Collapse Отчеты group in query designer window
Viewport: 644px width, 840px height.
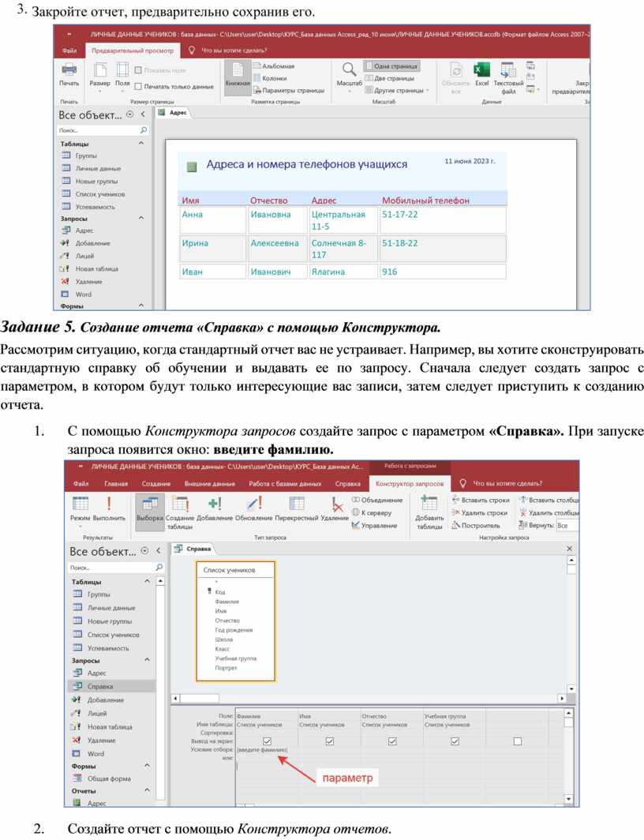[148, 790]
